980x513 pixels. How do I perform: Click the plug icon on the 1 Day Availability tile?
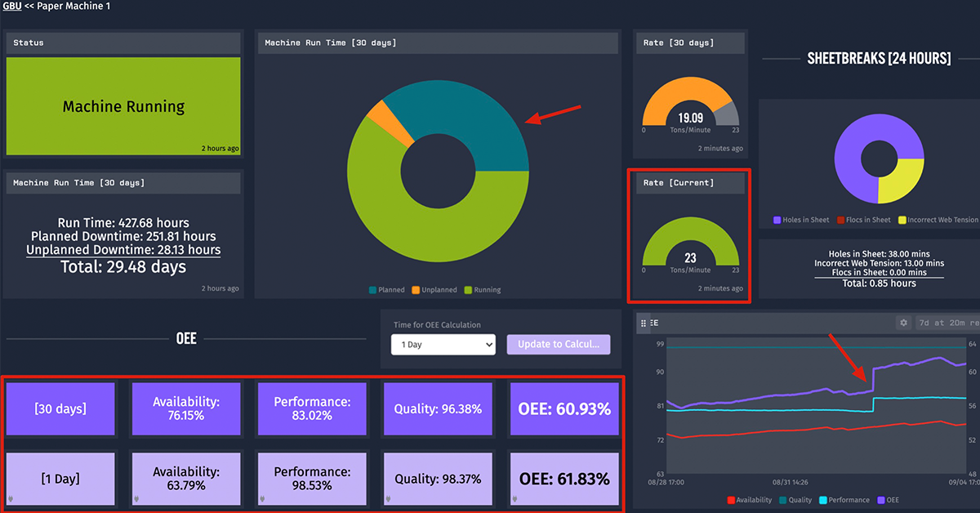coord(137,499)
